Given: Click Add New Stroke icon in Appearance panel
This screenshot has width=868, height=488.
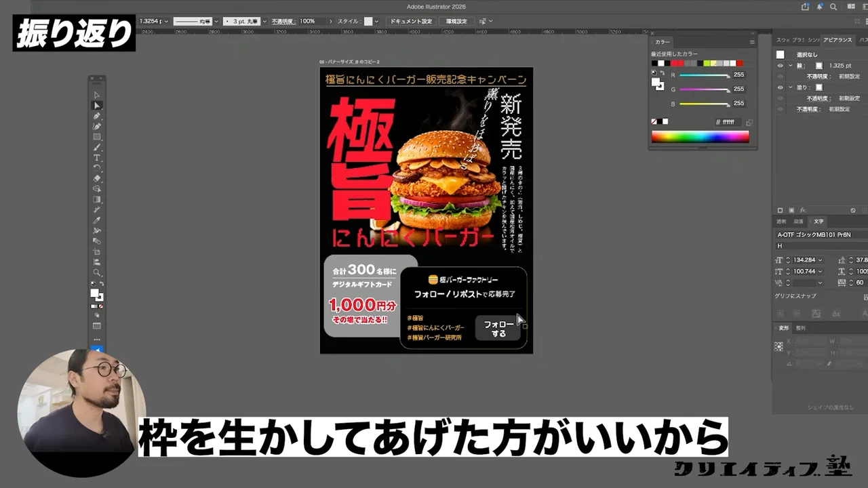Looking at the screenshot, I should (781, 211).
